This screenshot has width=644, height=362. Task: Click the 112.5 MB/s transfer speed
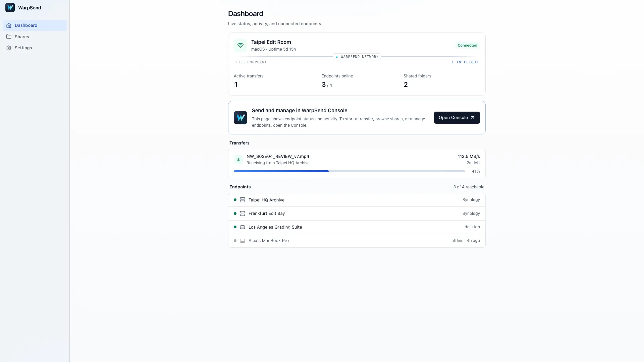pyautogui.click(x=469, y=157)
